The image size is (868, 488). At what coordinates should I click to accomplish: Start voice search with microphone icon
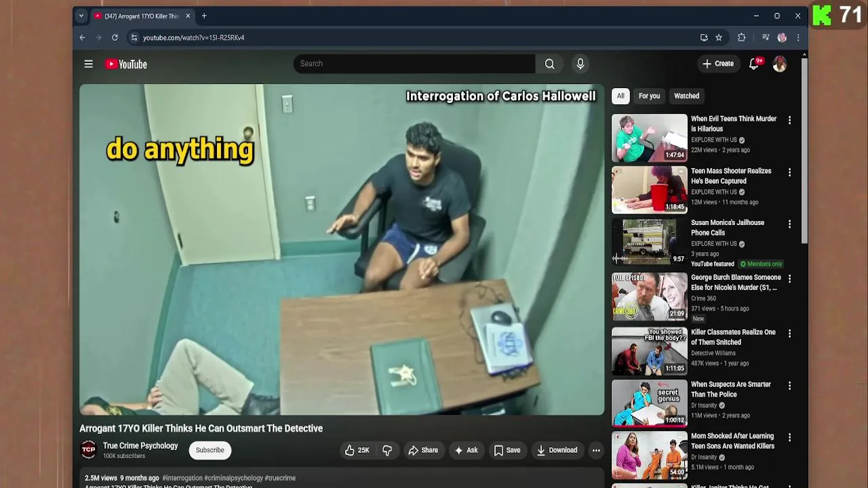pos(580,64)
